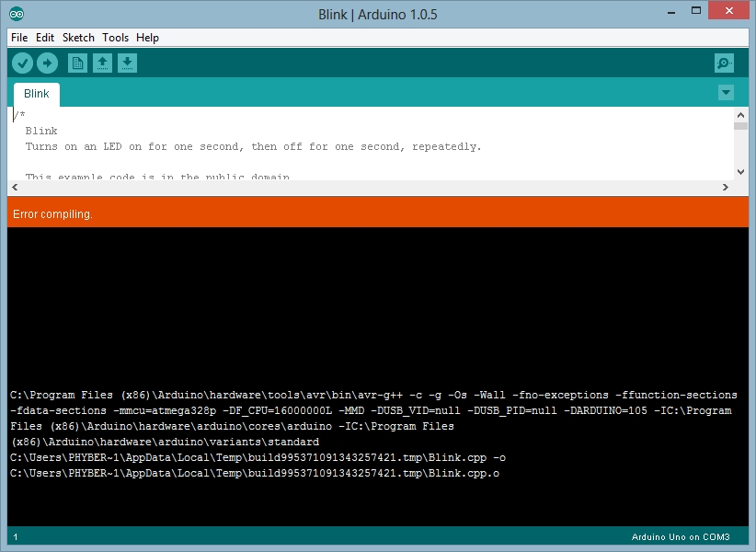Select the Blink tab

click(36, 93)
